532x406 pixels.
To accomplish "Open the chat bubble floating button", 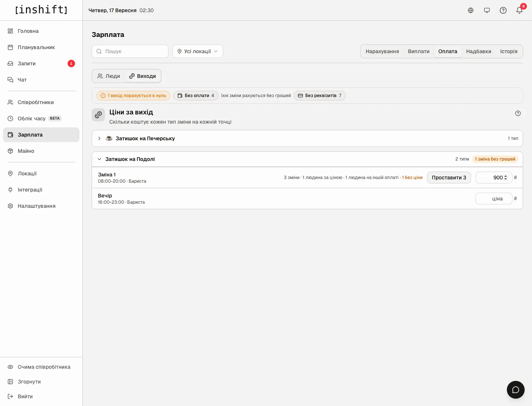I will (516, 390).
